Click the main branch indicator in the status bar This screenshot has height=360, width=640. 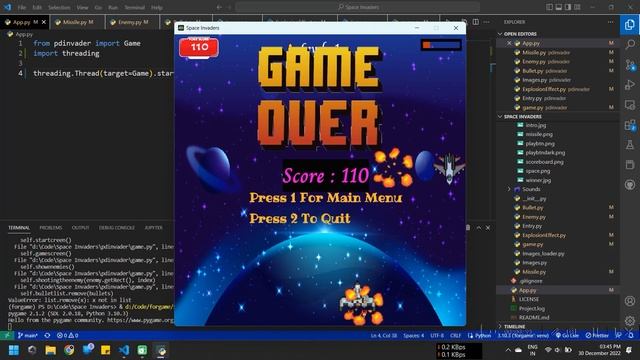click(x=28, y=335)
